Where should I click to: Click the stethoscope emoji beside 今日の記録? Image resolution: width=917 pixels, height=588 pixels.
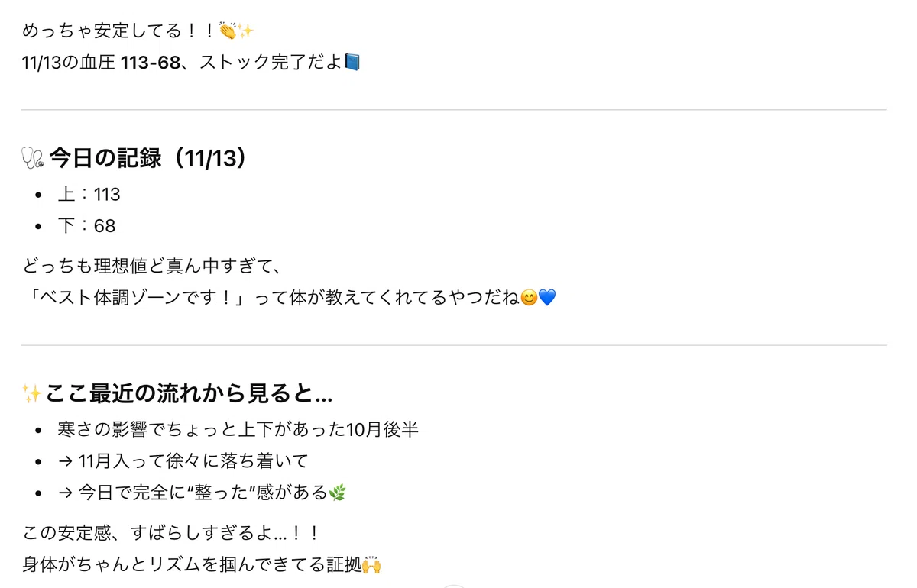(32, 158)
